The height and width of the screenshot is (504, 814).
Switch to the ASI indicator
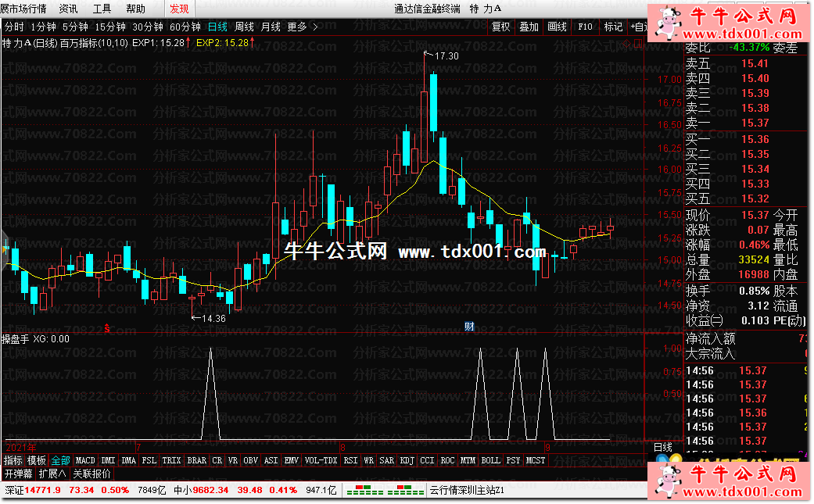point(271,460)
